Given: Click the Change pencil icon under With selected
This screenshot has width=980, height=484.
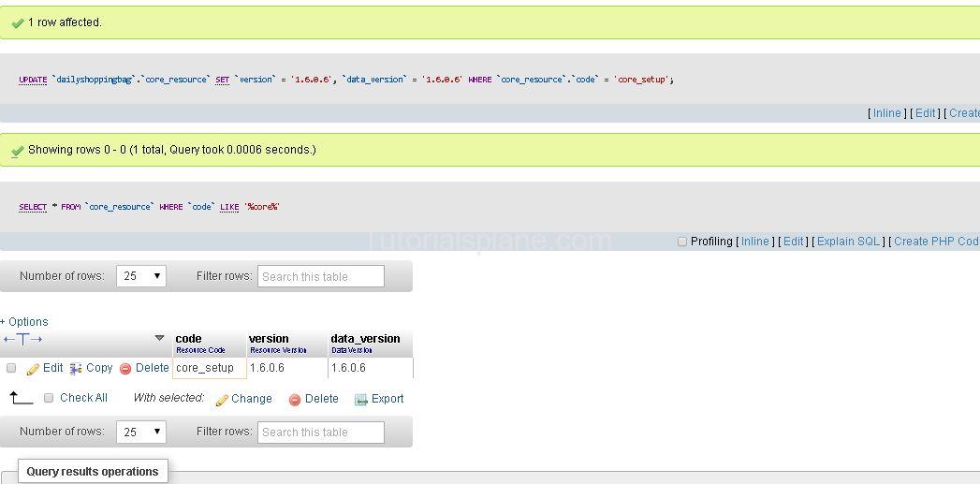Looking at the screenshot, I should tap(222, 400).
